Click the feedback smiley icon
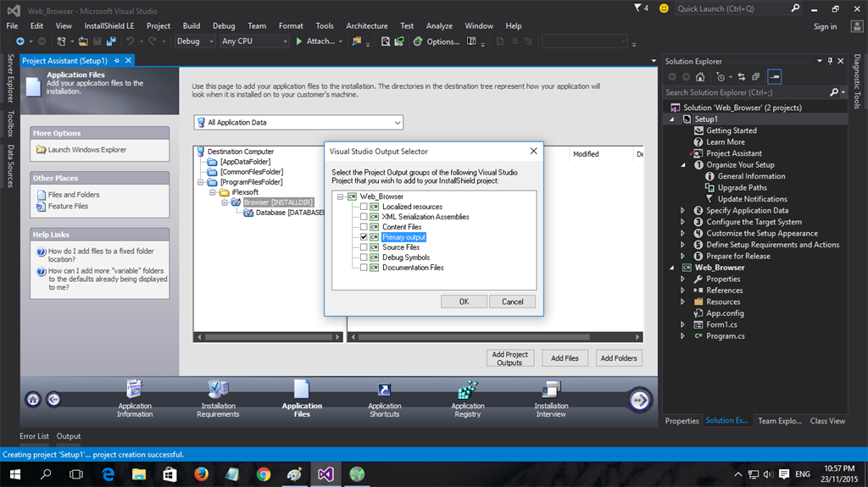The image size is (868, 487). click(x=664, y=8)
